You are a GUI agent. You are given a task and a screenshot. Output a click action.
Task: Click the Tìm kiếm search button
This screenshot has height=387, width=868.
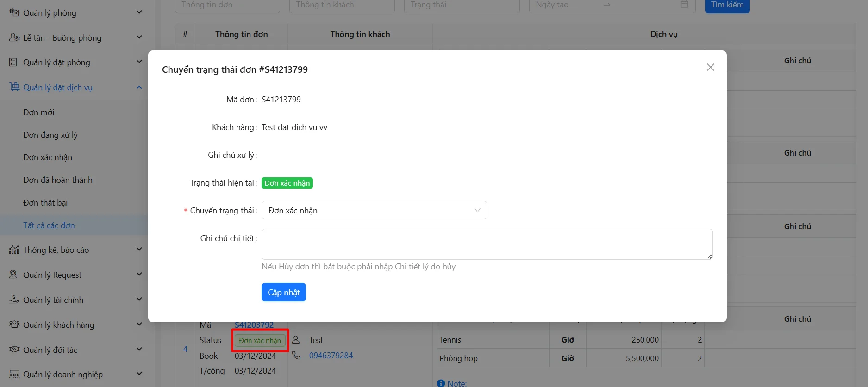[727, 5]
